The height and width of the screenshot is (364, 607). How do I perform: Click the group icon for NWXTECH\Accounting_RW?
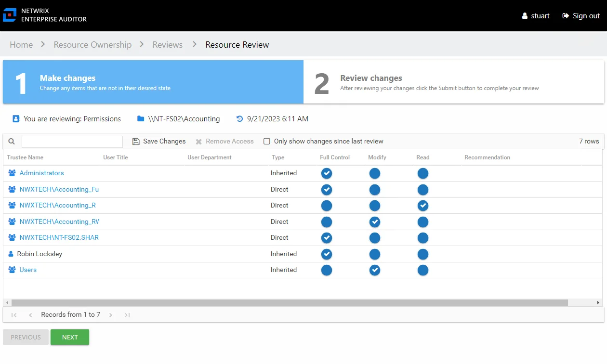pos(12,221)
